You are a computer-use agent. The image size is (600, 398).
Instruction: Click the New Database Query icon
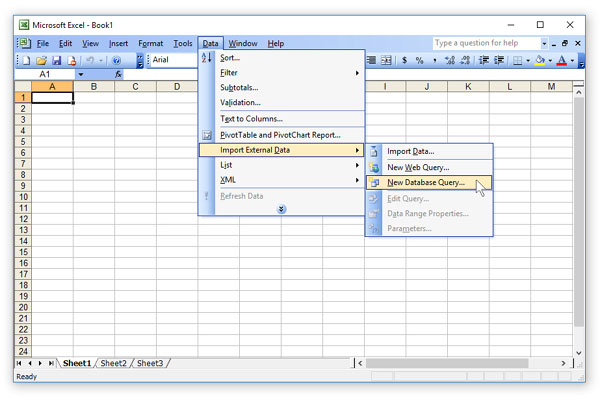click(x=374, y=183)
